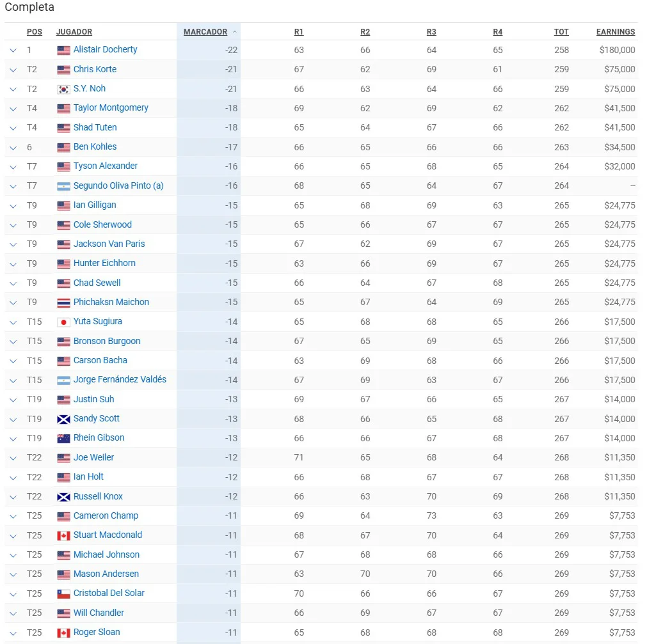Click the Thailand flag beside Phichaksn Maichon

coord(63,302)
